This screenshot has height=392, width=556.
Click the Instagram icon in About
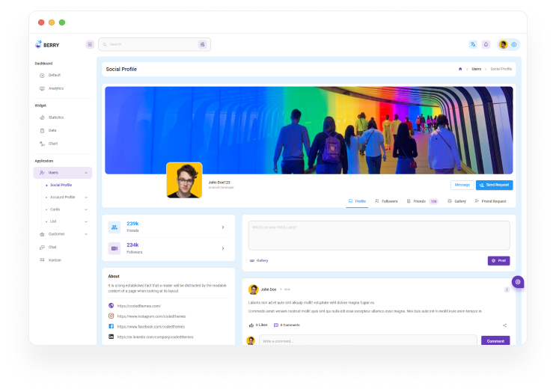(x=111, y=316)
